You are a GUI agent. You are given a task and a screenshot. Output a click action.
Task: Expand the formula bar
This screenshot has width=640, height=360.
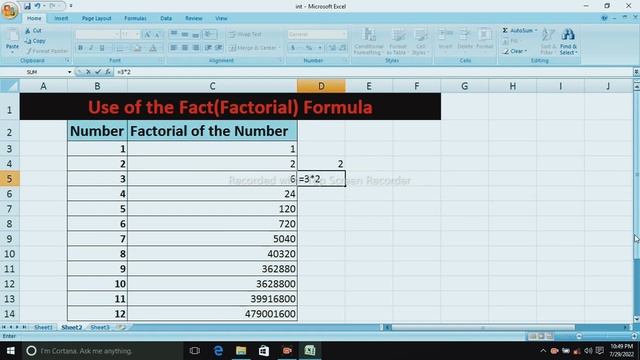pos(636,72)
